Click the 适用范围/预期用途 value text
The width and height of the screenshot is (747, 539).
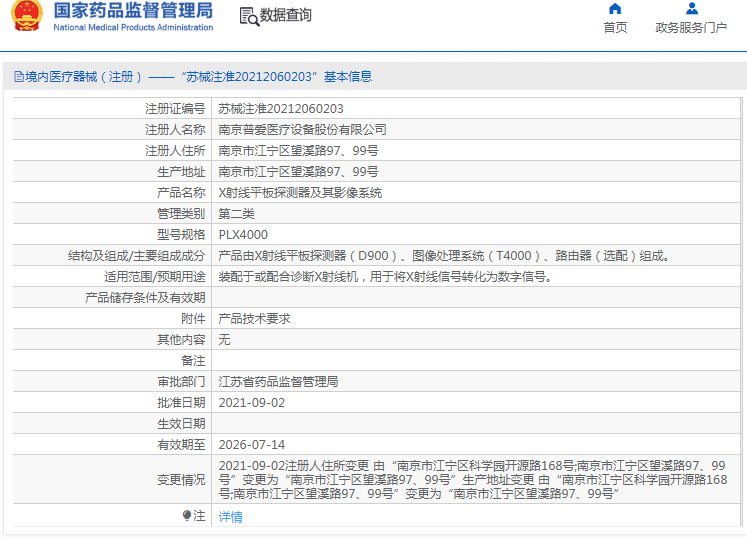click(385, 277)
